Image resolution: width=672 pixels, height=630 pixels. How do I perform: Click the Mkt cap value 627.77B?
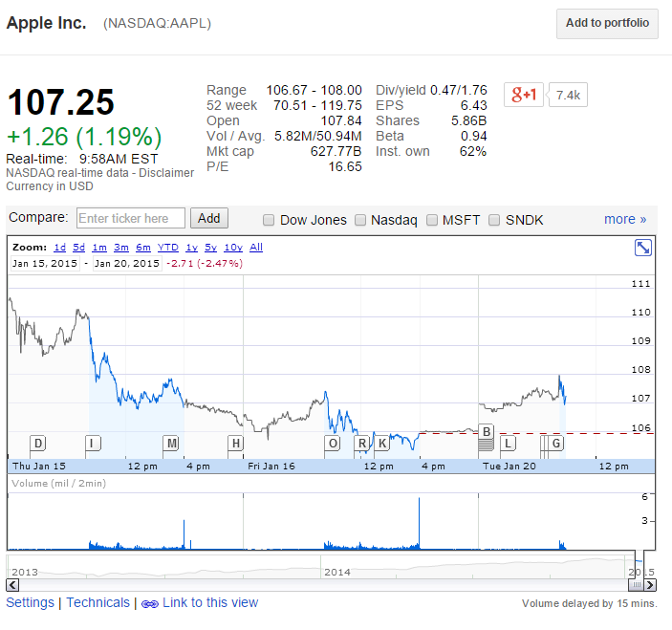click(x=336, y=151)
